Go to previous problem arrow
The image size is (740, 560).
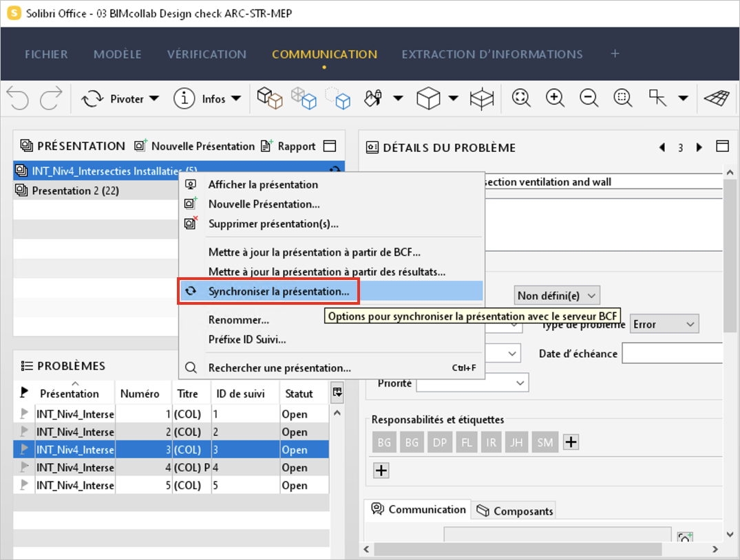pyautogui.click(x=662, y=148)
